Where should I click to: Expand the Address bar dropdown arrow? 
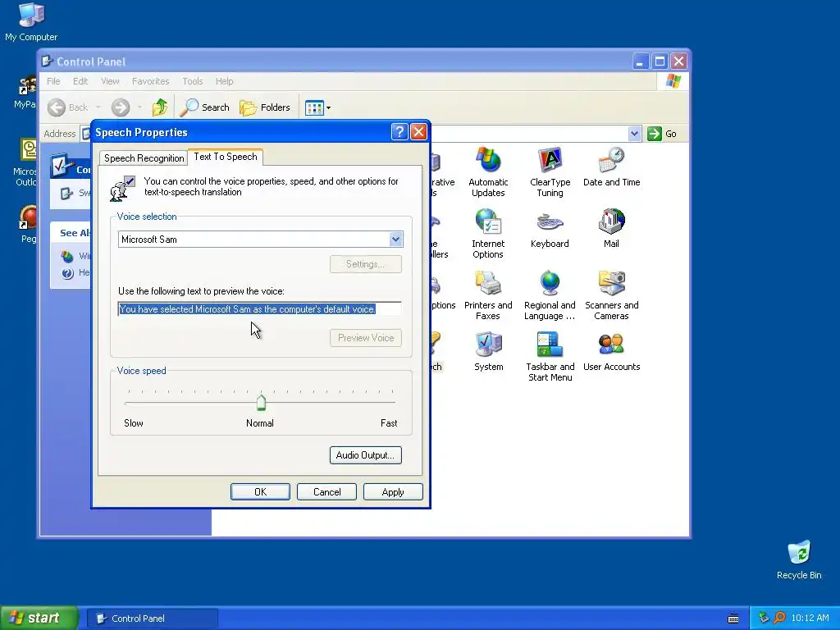tap(634, 134)
